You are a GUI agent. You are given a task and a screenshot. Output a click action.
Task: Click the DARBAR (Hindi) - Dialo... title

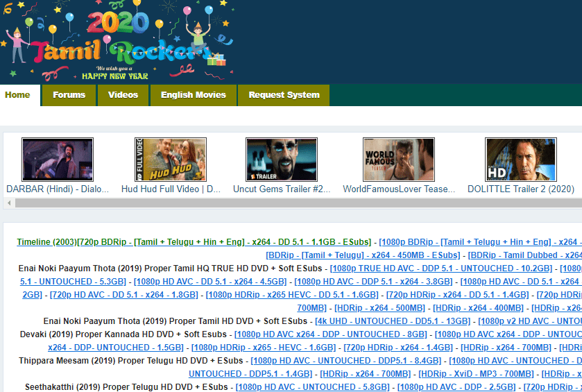(x=58, y=189)
